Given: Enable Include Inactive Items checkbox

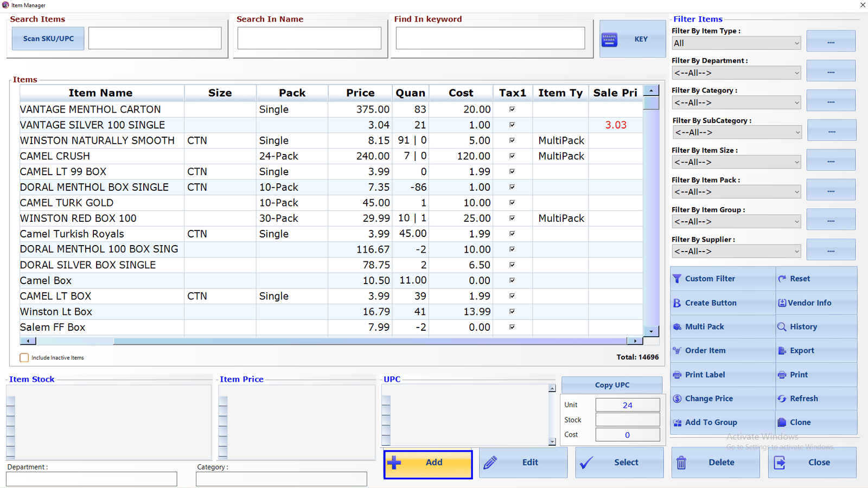Looking at the screenshot, I should pyautogui.click(x=24, y=358).
